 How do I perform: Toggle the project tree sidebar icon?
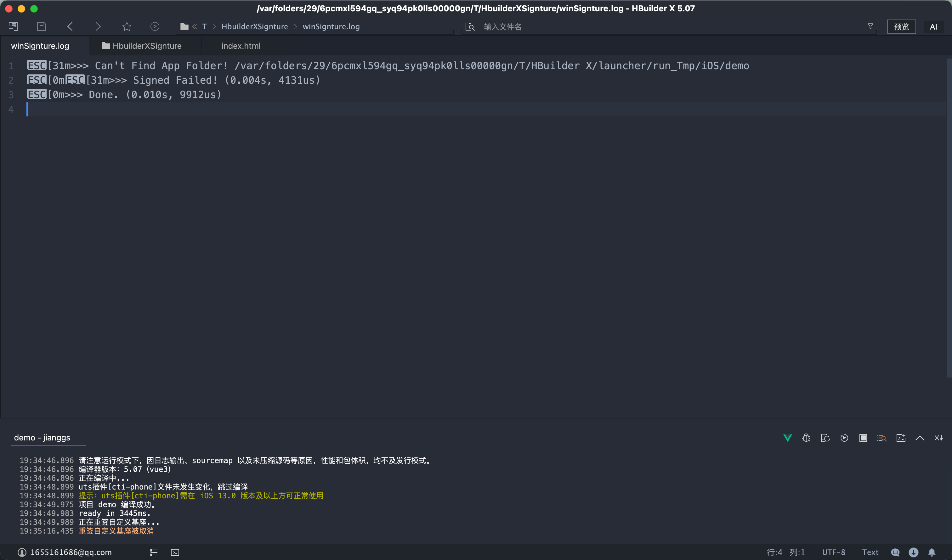[13, 26]
